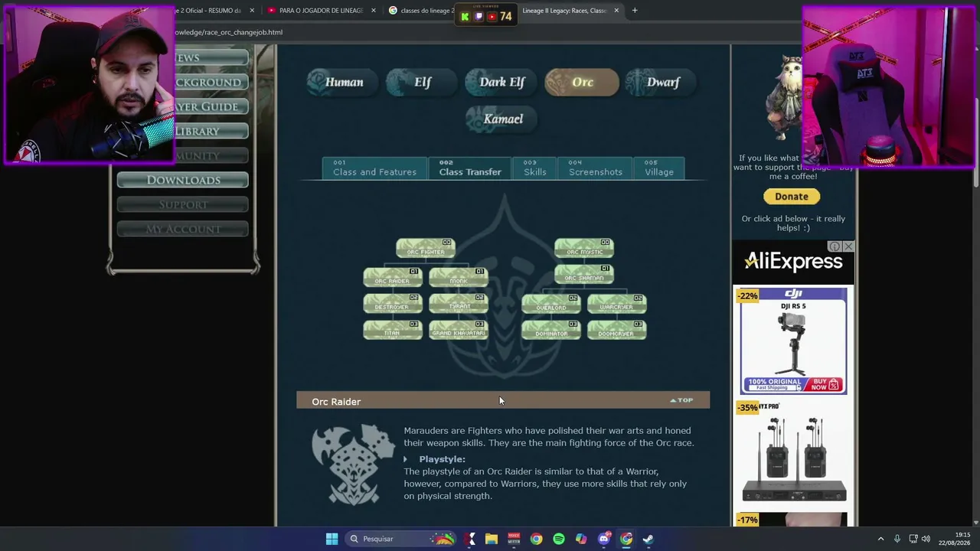
Task: Jump to TOP link in Orc Raider header
Action: coord(681,400)
